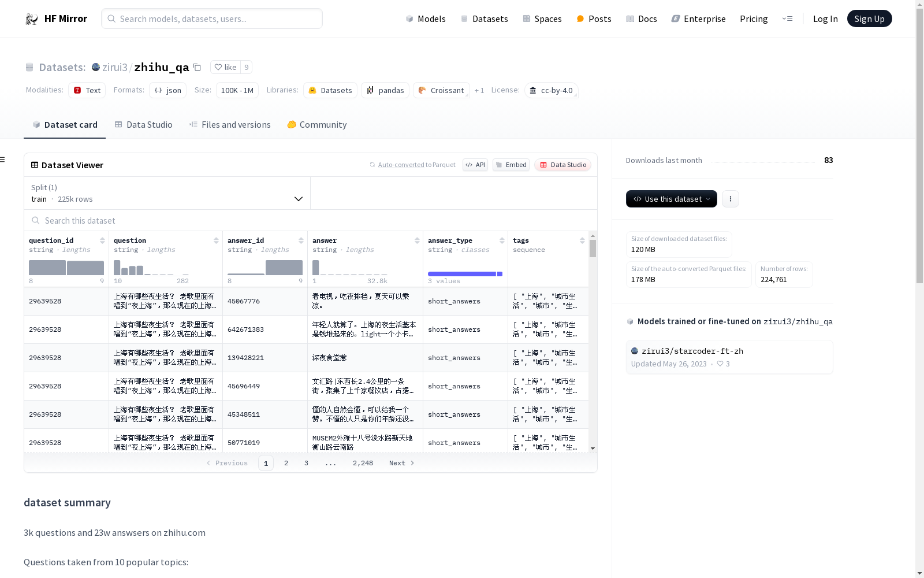Open the left sidebar menu icon
This screenshot has height=578, width=924.
click(3, 160)
